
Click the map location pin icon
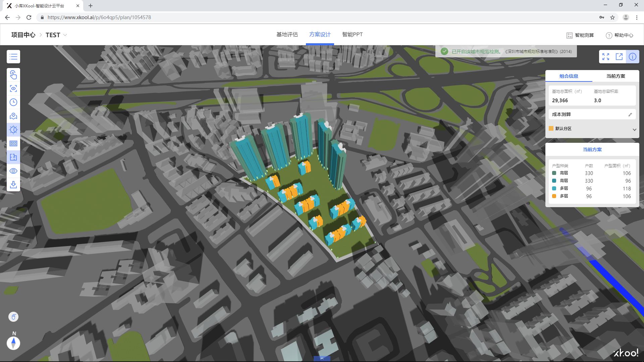pyautogui.click(x=13, y=116)
